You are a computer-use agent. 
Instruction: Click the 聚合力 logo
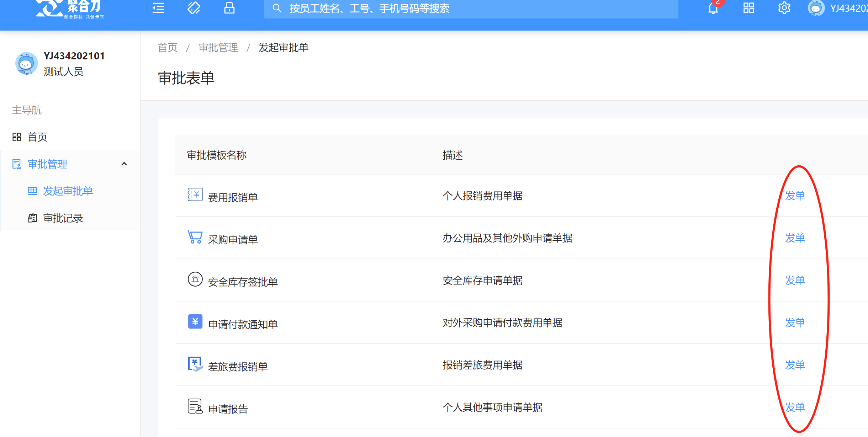(x=70, y=9)
